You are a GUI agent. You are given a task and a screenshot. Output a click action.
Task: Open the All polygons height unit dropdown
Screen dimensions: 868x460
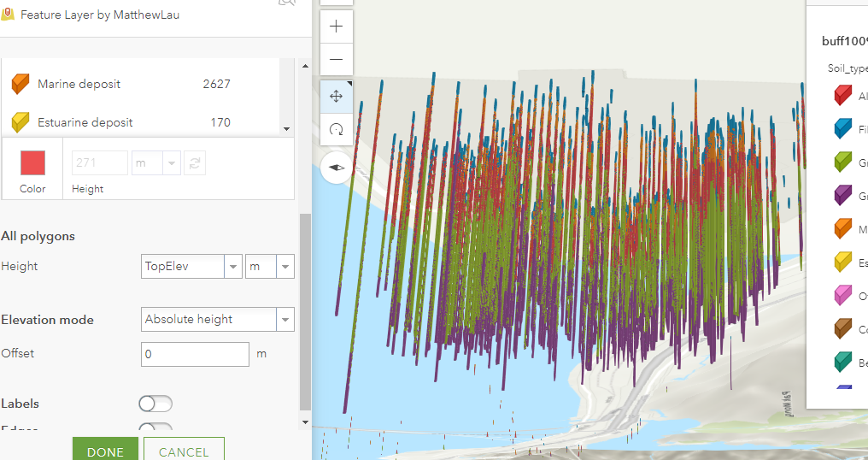[x=285, y=267]
